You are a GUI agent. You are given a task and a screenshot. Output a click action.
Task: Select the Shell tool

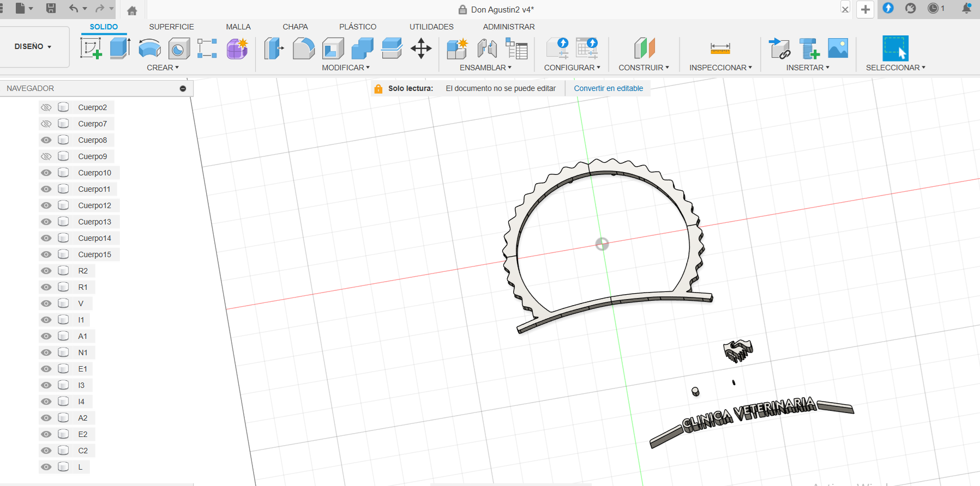[x=333, y=48]
